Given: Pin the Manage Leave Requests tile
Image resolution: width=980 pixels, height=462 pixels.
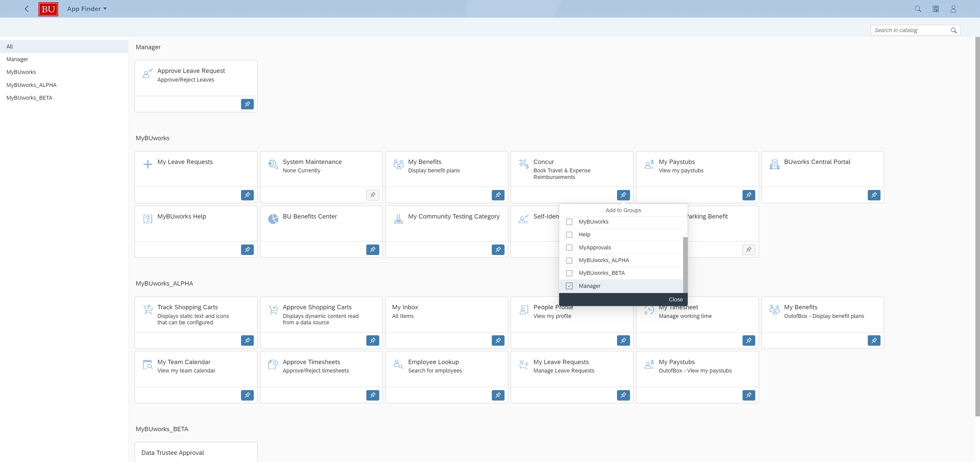Looking at the screenshot, I should coord(623,395).
